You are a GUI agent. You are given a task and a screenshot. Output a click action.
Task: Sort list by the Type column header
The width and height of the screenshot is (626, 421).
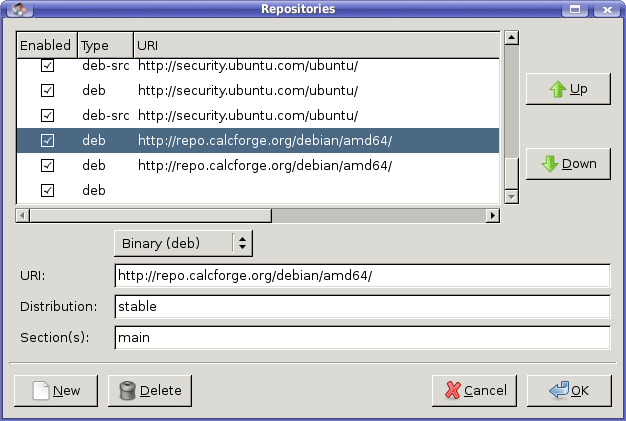coord(105,45)
